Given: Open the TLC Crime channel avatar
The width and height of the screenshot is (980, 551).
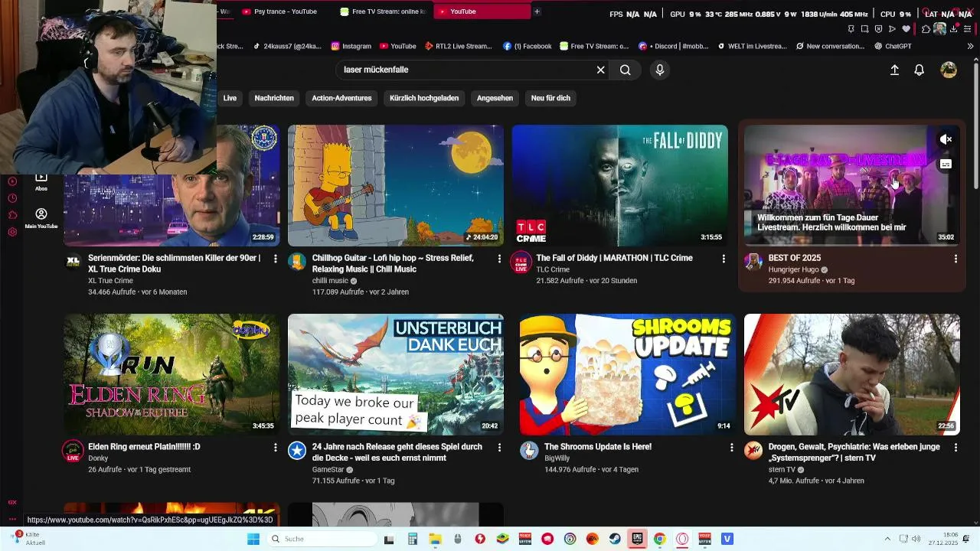Looking at the screenshot, I should coord(521,262).
